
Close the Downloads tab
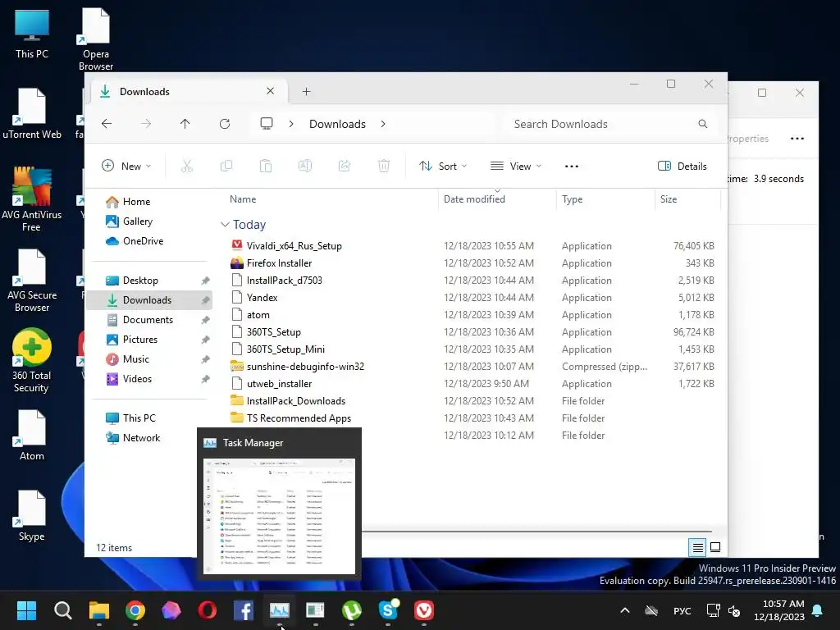pyautogui.click(x=271, y=91)
